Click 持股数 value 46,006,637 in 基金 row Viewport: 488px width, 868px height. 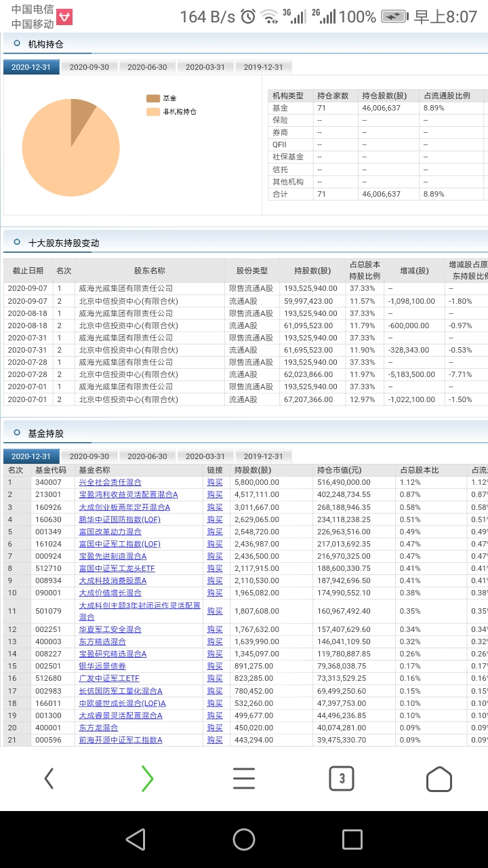click(382, 108)
